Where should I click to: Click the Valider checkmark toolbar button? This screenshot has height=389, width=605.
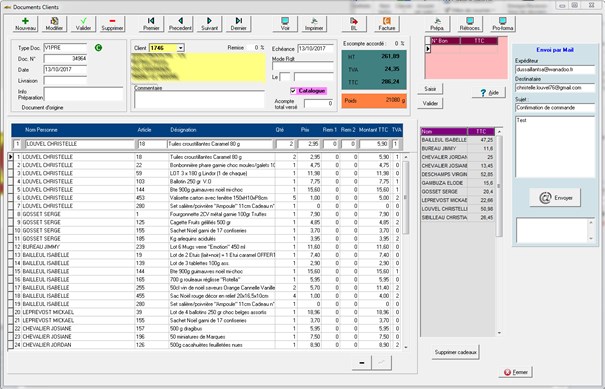point(83,24)
